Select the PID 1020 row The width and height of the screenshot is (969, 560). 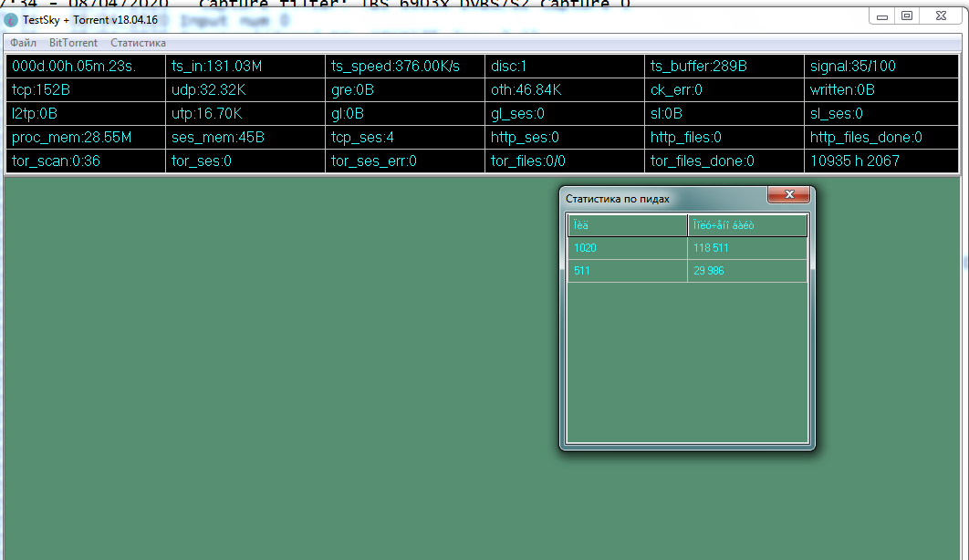(627, 248)
